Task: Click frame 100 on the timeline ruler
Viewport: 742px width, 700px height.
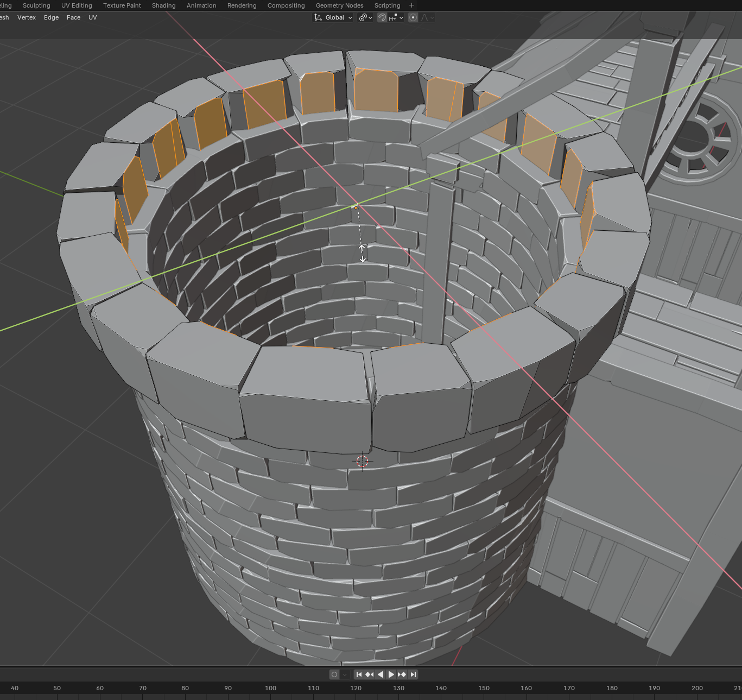Action: (270, 688)
